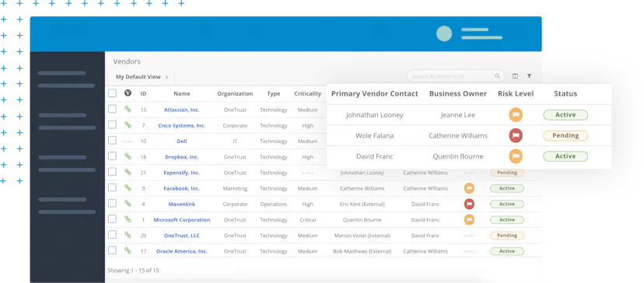
Task: Open the column chooser icon
Action: pyautogui.click(x=515, y=76)
